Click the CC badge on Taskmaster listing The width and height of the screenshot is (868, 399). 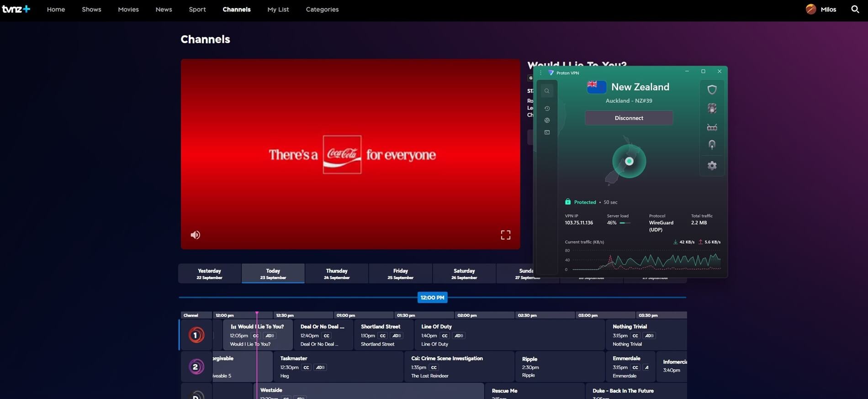[307, 367]
